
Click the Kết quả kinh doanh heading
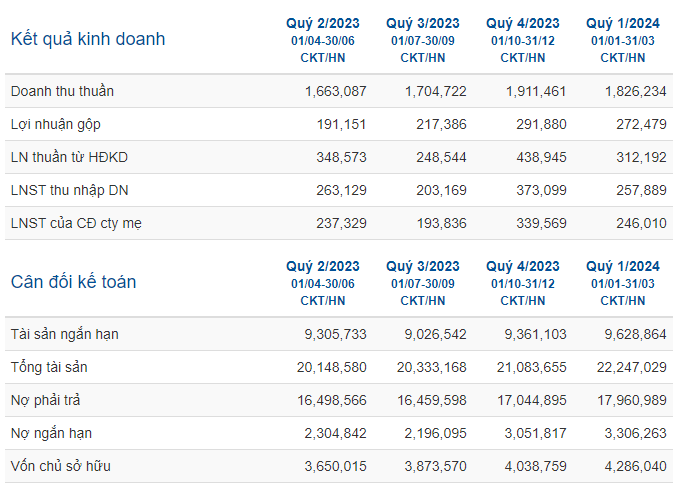pyautogui.click(x=88, y=39)
